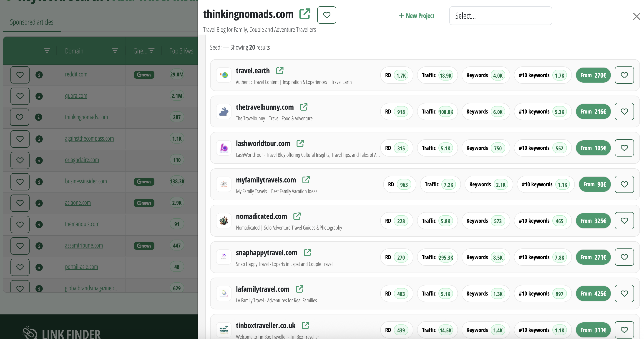Start a New Project
Image resolution: width=644 pixels, height=339 pixels.
tap(416, 16)
